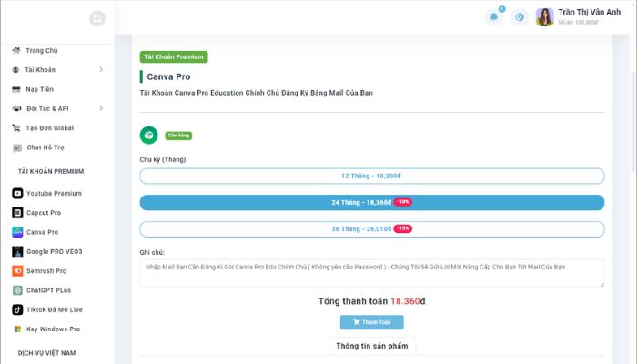The height and width of the screenshot is (364, 637).
Task: Select the 12 Tháng - 10,200đ plan
Action: 372,176
